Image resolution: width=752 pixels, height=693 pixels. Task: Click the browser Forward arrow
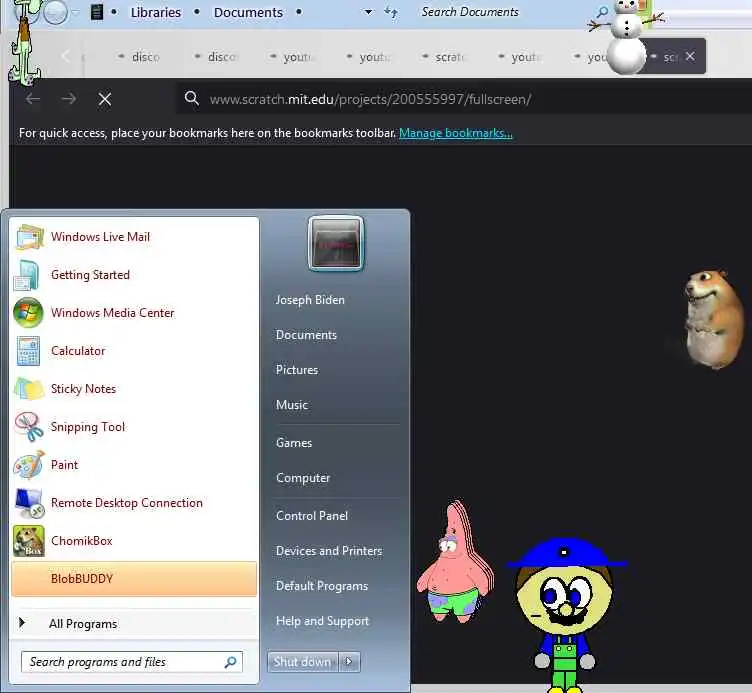click(69, 99)
